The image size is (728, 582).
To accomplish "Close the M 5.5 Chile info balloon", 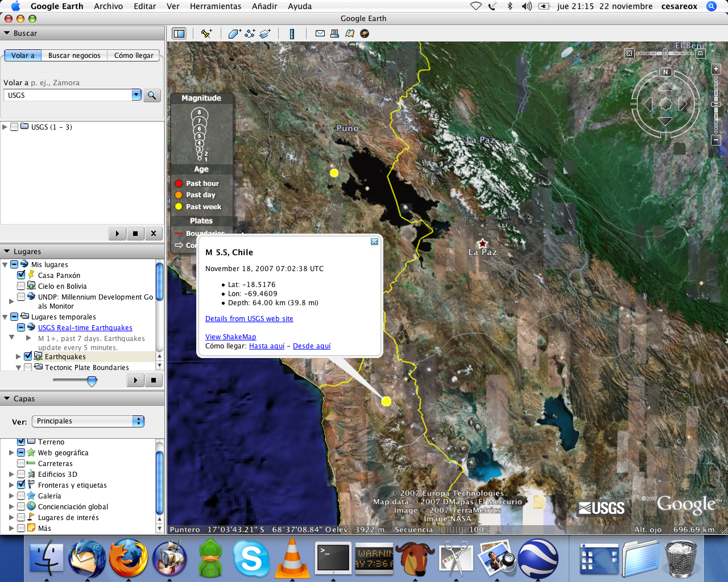I will click(374, 242).
